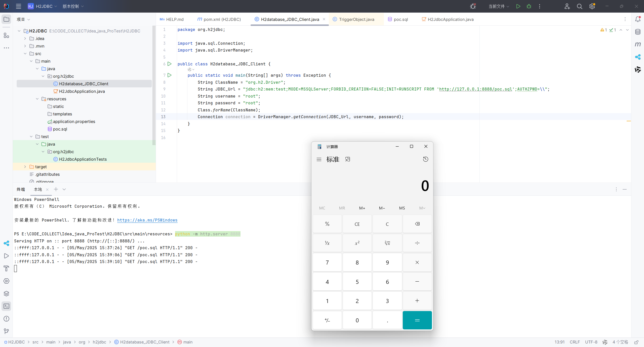Click calculator MS memory store button

pyautogui.click(x=402, y=208)
